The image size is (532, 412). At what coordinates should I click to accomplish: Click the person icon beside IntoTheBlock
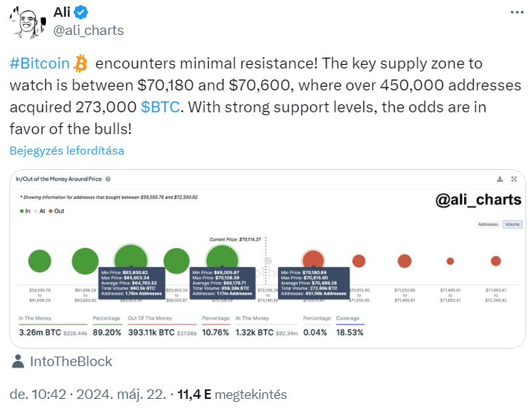coord(18,361)
